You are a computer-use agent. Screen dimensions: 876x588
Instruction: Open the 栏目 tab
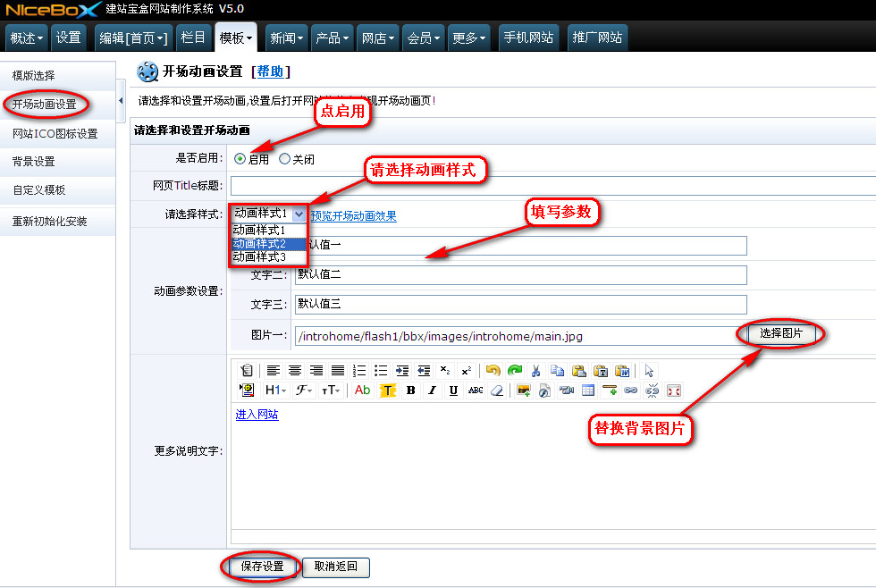pos(193,38)
